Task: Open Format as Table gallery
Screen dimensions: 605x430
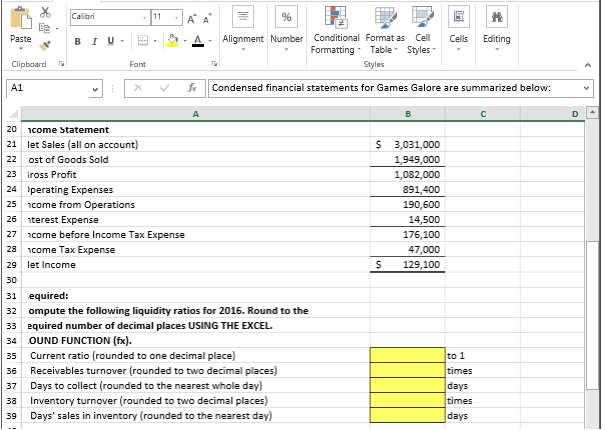Action: (381, 32)
